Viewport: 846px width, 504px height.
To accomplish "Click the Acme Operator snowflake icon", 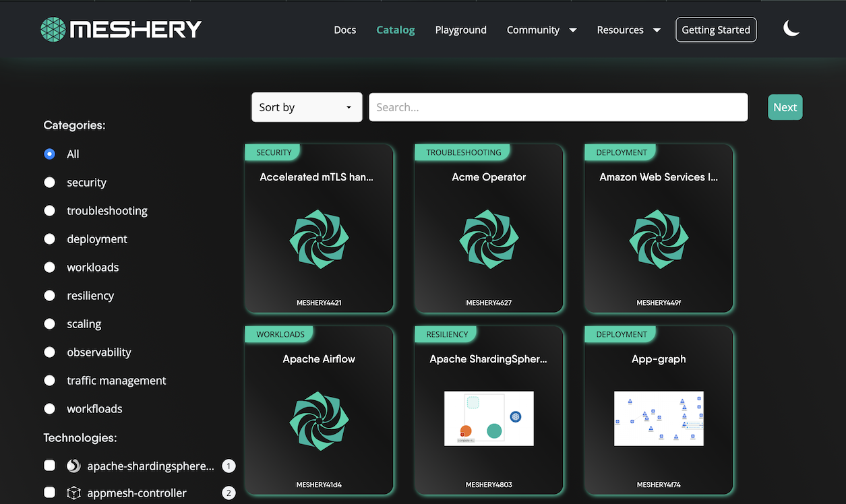I will [489, 239].
